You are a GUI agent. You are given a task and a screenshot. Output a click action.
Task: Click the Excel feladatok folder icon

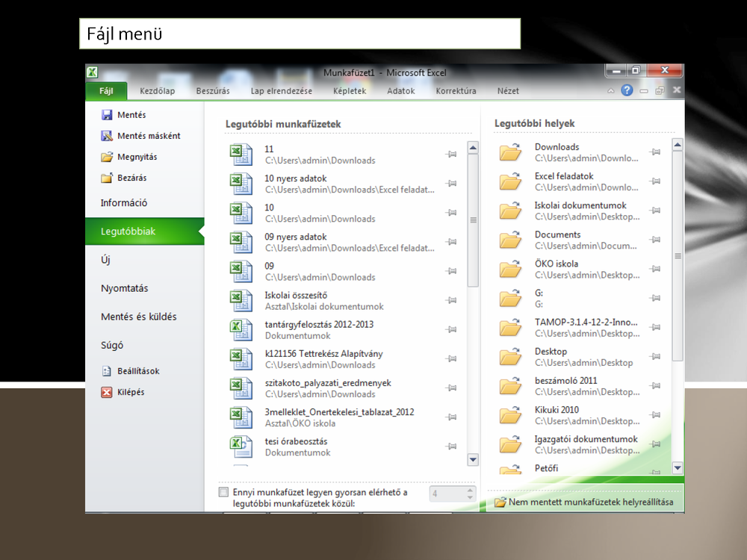(510, 181)
